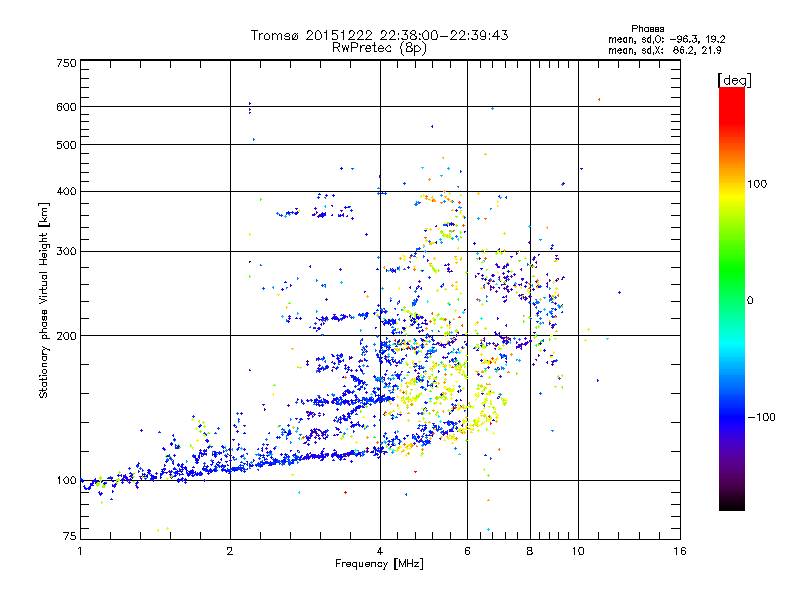Click the x-axis tick label '6'
Image resolution: width=800 pixels, height=600 pixels.
[467, 551]
